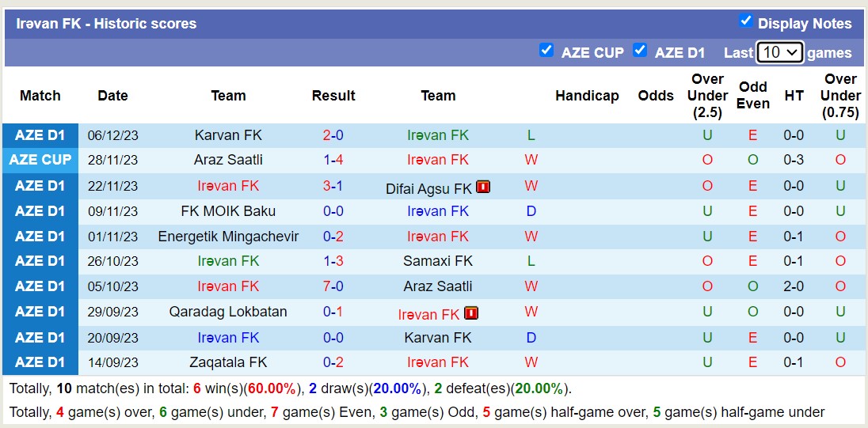Click the 1-4 cup match score
Viewport: 868px width, 428px height.
click(333, 160)
